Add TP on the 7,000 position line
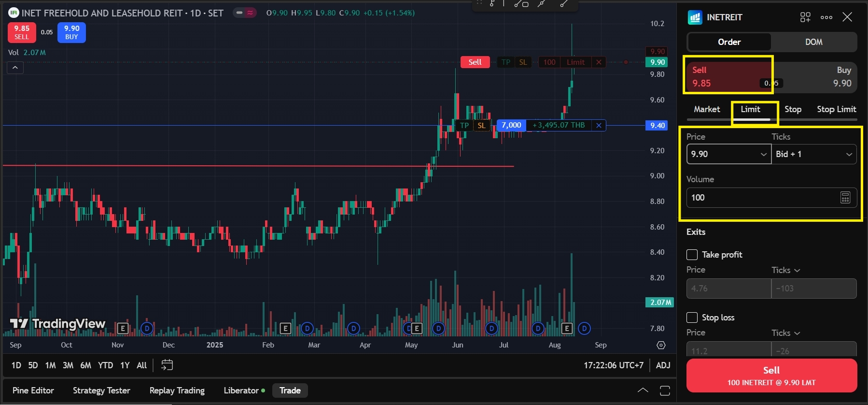This screenshot has height=405, width=868. pyautogui.click(x=464, y=125)
